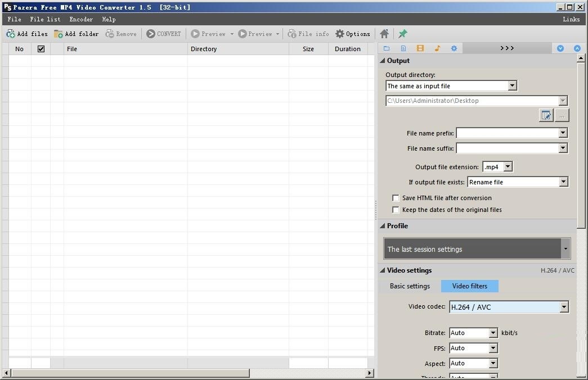The height and width of the screenshot is (380, 588).
Task: Switch to the Video filters tab
Action: coord(469,286)
